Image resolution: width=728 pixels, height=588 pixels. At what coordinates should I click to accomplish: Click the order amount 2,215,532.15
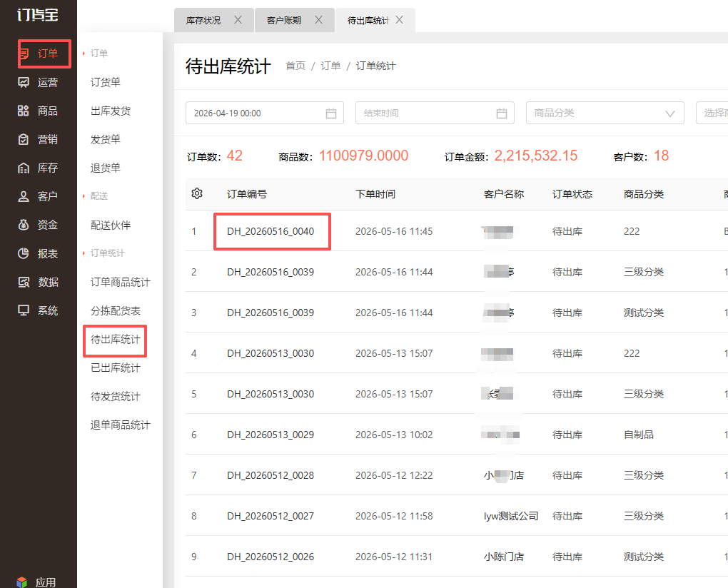(536, 156)
